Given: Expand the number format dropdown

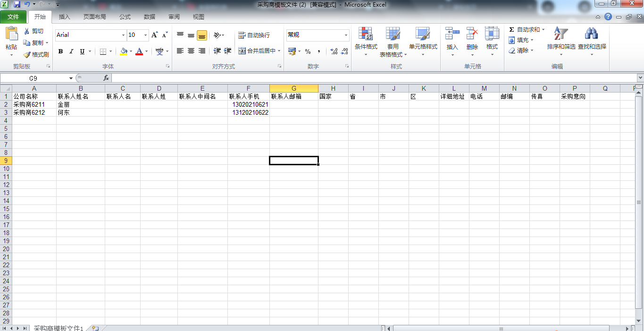Looking at the screenshot, I should pyautogui.click(x=346, y=35).
